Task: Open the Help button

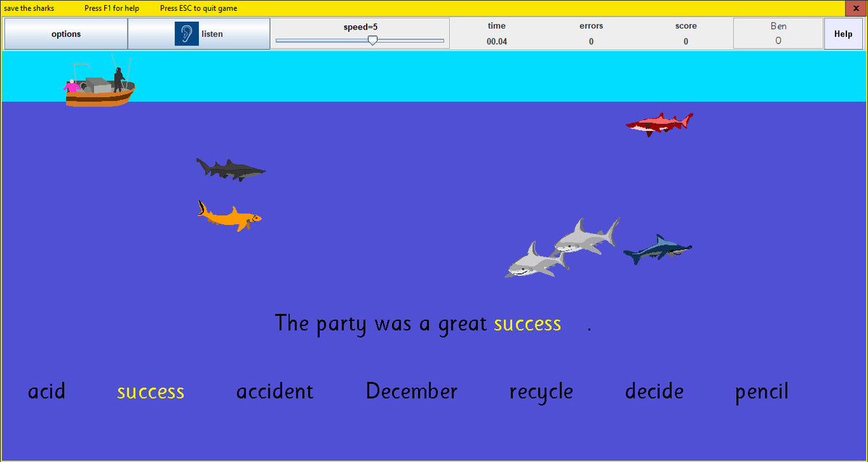Action: [843, 34]
